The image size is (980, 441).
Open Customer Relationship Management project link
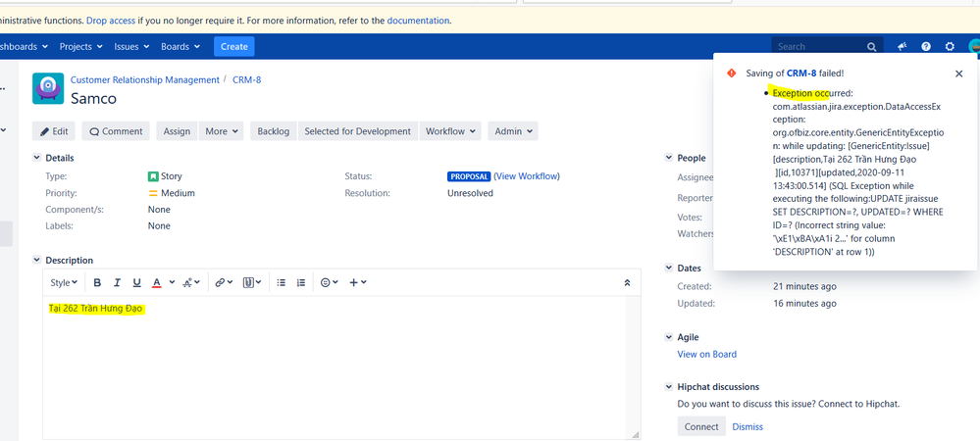(x=145, y=80)
